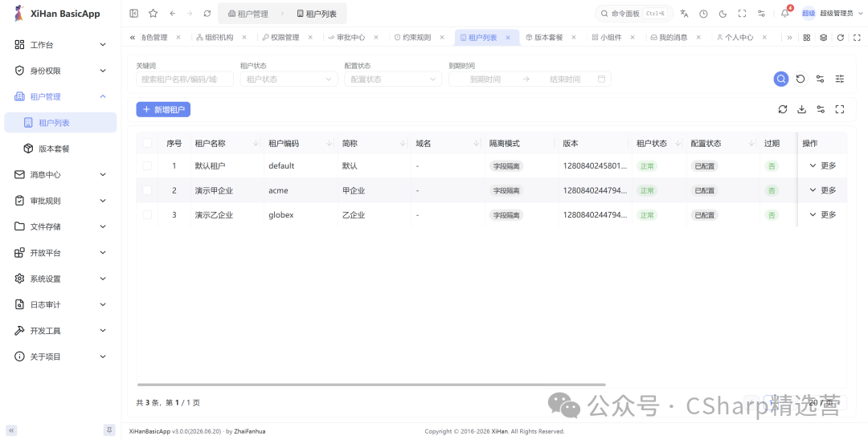Click the rightmost search panel sliders icon

(x=840, y=79)
